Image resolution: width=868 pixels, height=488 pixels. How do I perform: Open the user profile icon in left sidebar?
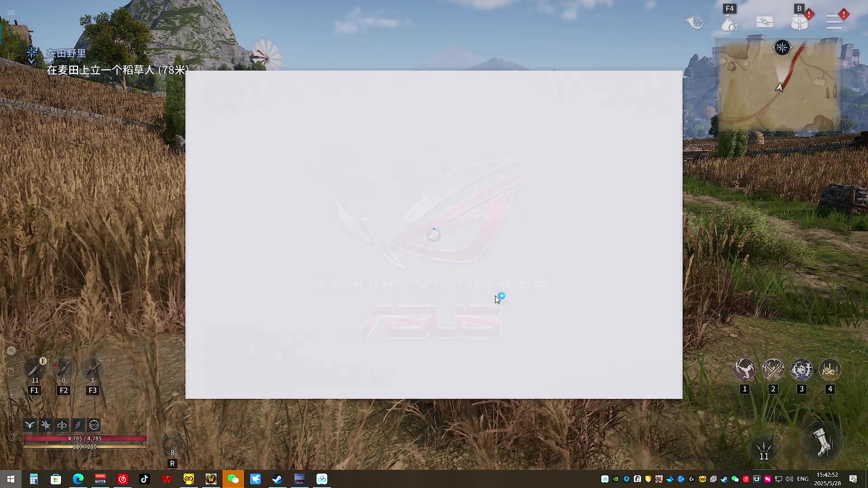coord(11,351)
